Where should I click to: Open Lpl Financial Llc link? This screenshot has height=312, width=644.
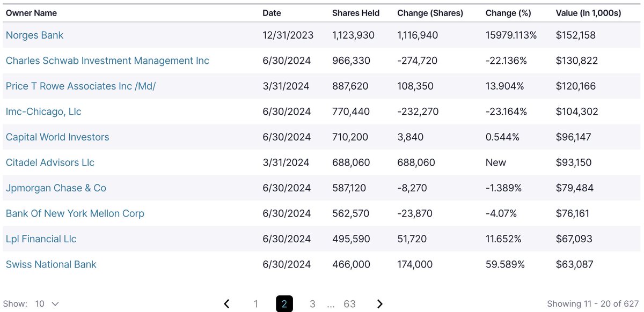(x=41, y=239)
